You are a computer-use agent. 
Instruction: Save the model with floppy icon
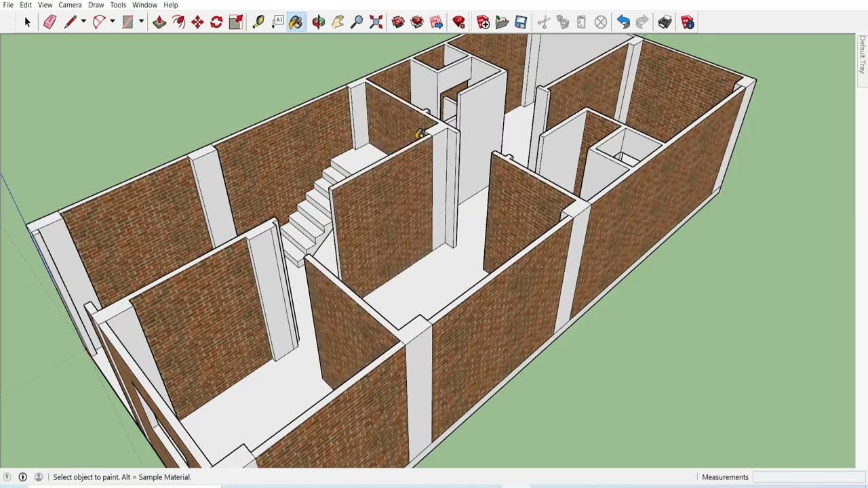(521, 22)
